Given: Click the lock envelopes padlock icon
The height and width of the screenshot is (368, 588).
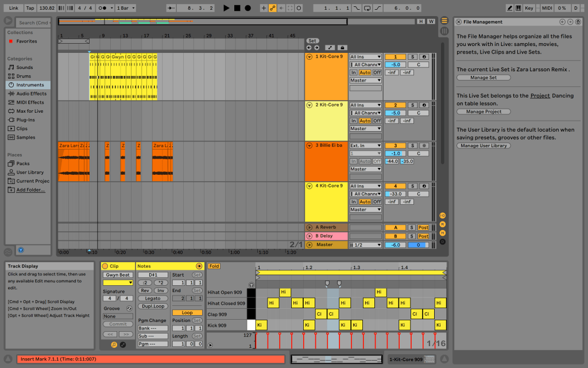Looking at the screenshot, I should [x=342, y=48].
